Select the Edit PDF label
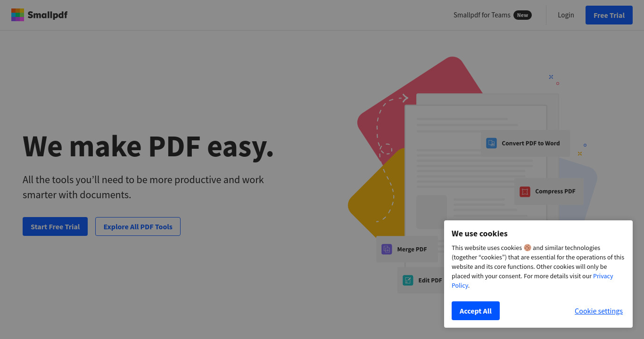 (430, 280)
